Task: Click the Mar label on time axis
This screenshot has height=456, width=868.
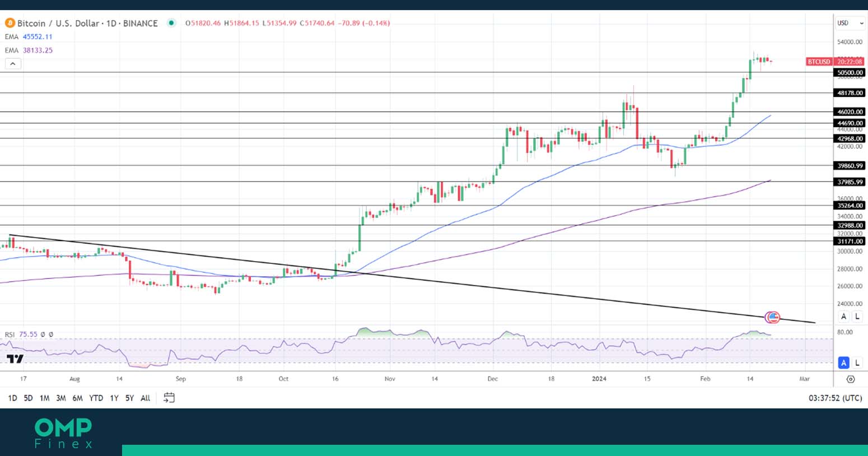Action: click(804, 379)
